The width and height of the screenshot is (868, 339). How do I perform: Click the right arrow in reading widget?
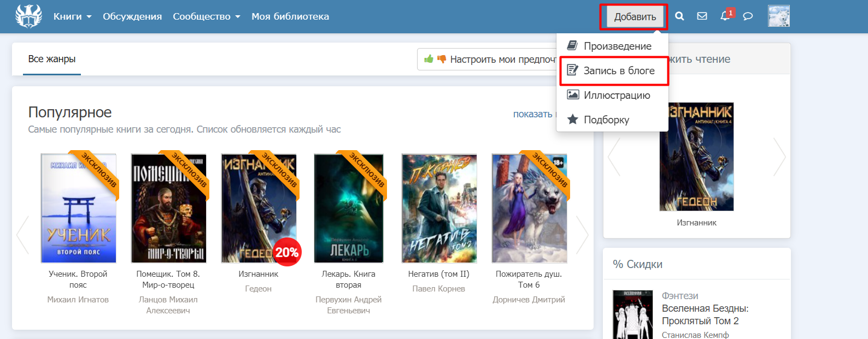[x=779, y=157]
